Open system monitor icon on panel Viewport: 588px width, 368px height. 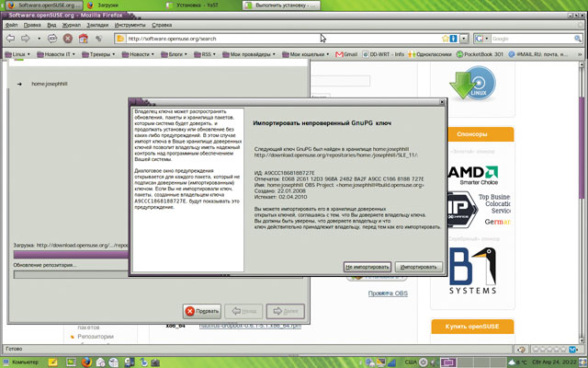pyautogui.click(x=72, y=362)
